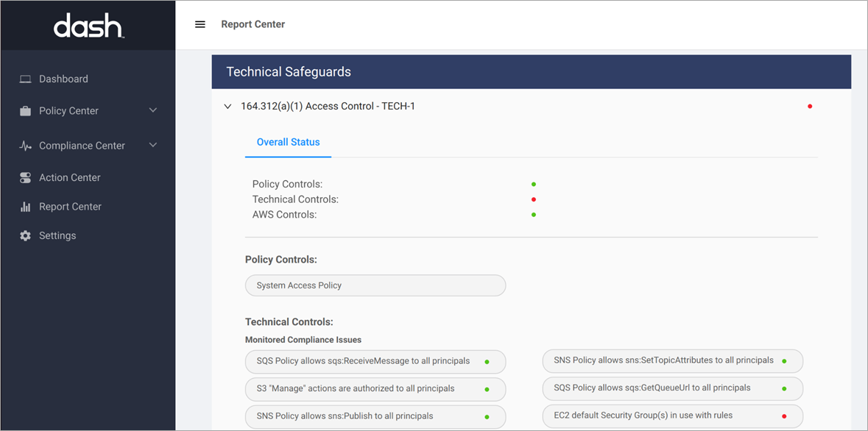868x431 pixels.
Task: Click red status dot on Access Control row
Action: coord(810,106)
